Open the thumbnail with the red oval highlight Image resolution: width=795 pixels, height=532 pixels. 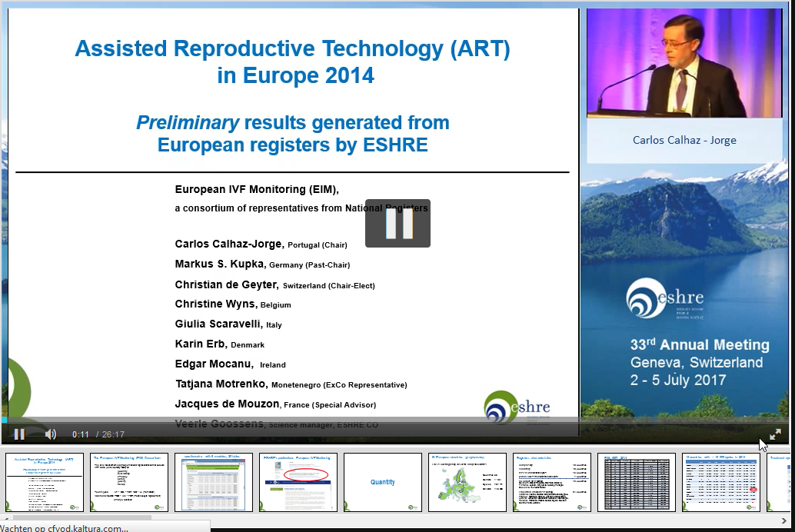298,482
